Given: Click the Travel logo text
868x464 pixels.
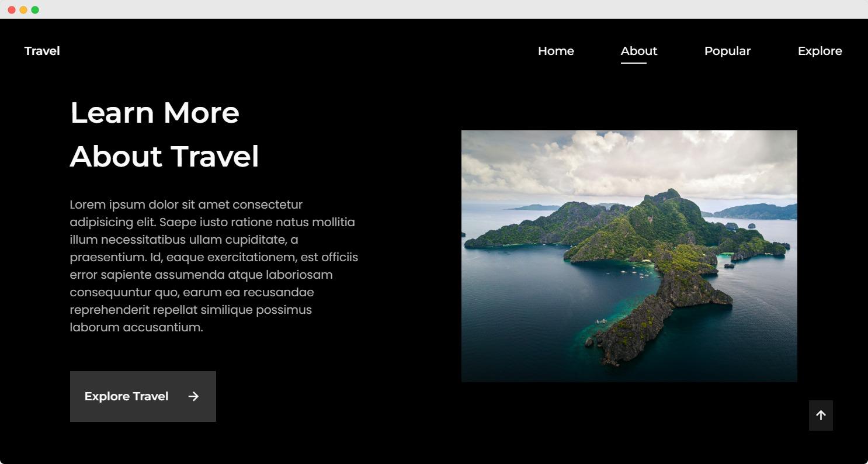Looking at the screenshot, I should tap(42, 51).
